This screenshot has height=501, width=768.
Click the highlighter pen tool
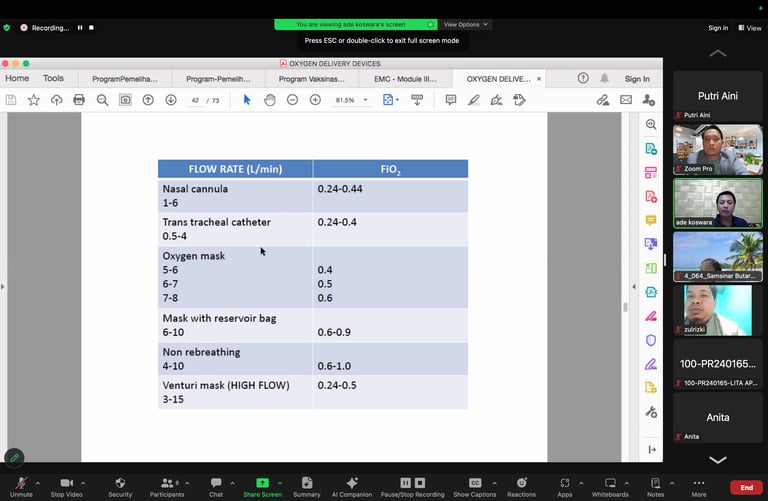tap(474, 100)
